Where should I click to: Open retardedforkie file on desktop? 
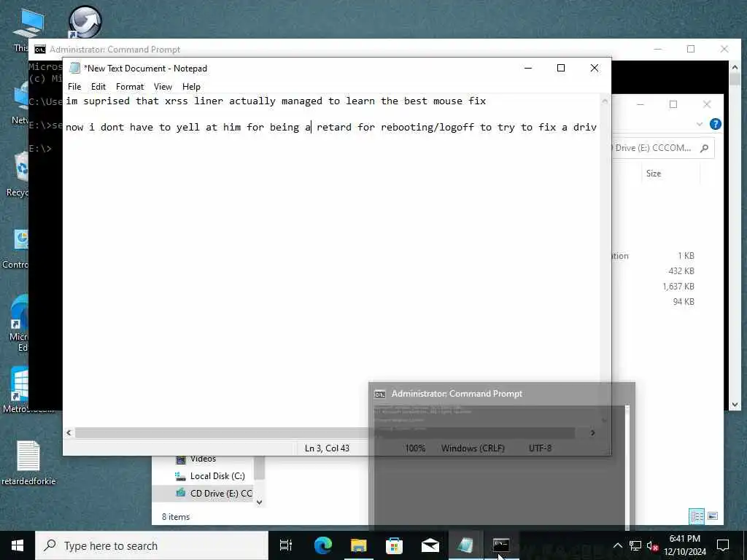click(x=28, y=462)
